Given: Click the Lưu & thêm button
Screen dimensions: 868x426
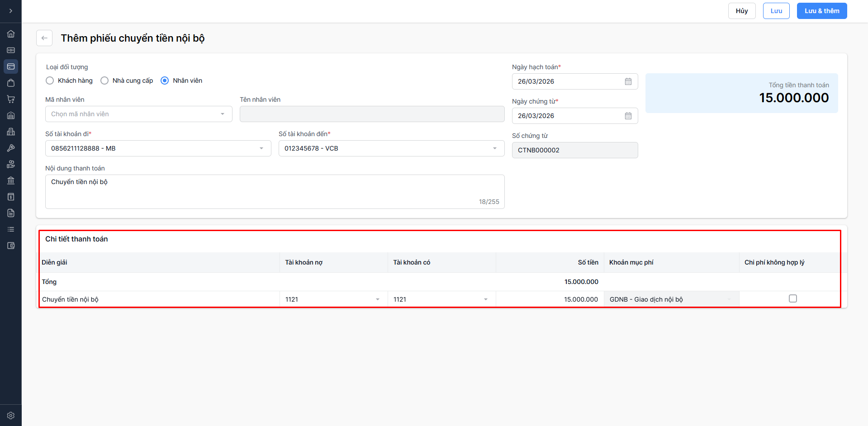Looking at the screenshot, I should [x=821, y=11].
